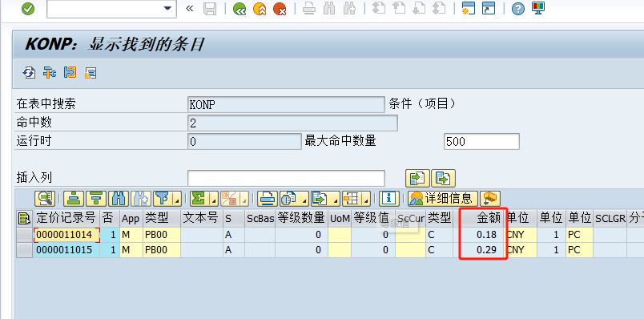Open the customize local layout monitor icon
The height and width of the screenshot is (319, 644).
tap(538, 9)
